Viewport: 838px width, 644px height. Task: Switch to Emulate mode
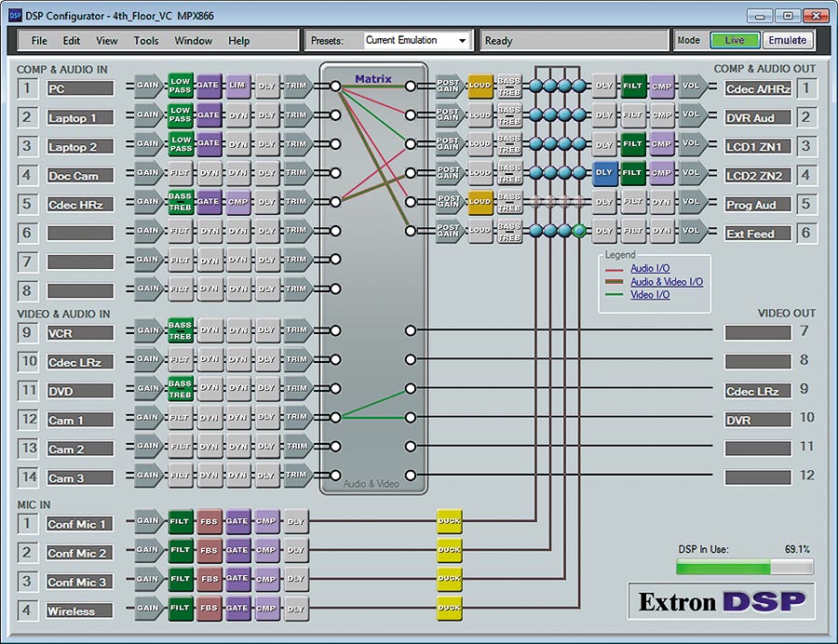[788, 40]
